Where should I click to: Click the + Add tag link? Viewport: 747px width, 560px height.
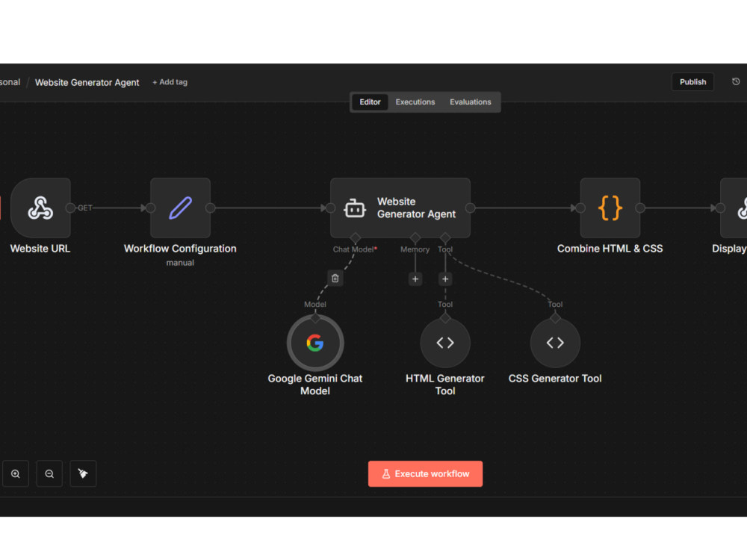click(x=170, y=82)
